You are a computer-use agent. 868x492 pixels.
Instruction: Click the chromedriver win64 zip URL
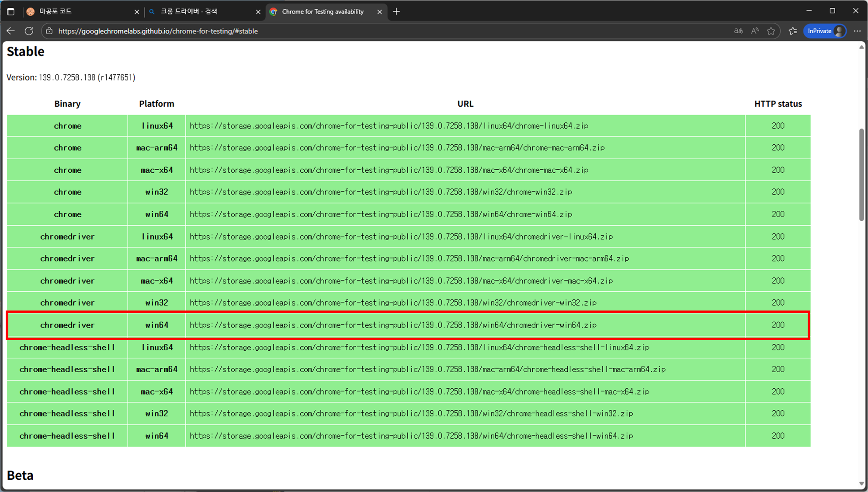[x=393, y=325]
